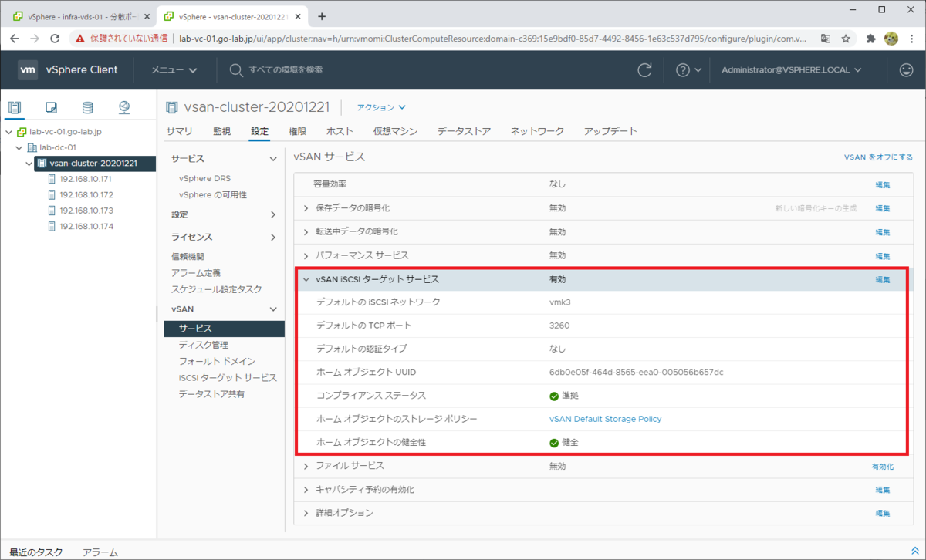Expand the パフォーマンス サービス row
Screen dimensions: 926x560
[306, 255]
